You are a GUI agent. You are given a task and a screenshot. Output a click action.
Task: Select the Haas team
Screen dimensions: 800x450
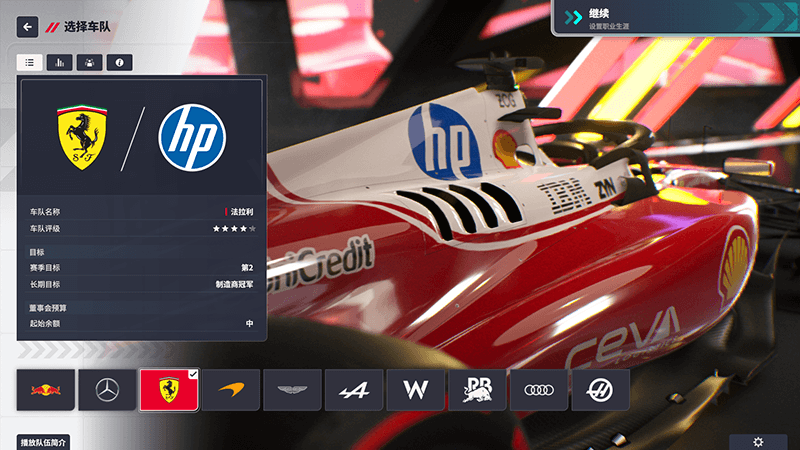(x=601, y=390)
